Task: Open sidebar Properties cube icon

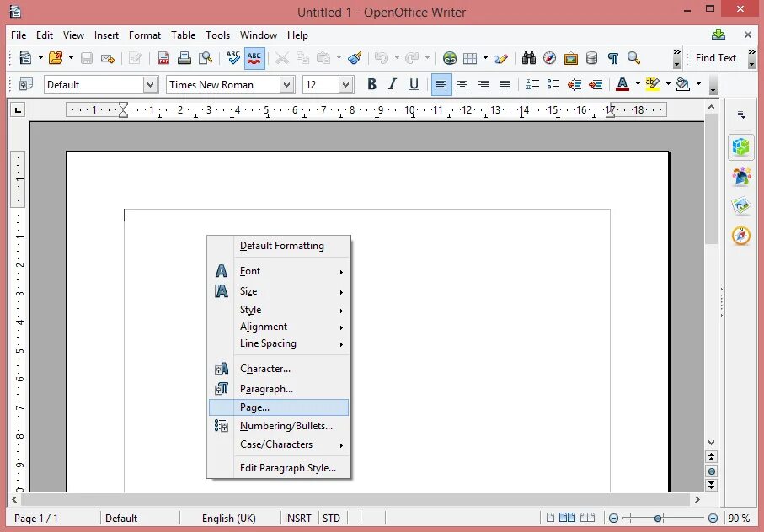Action: 740,146
